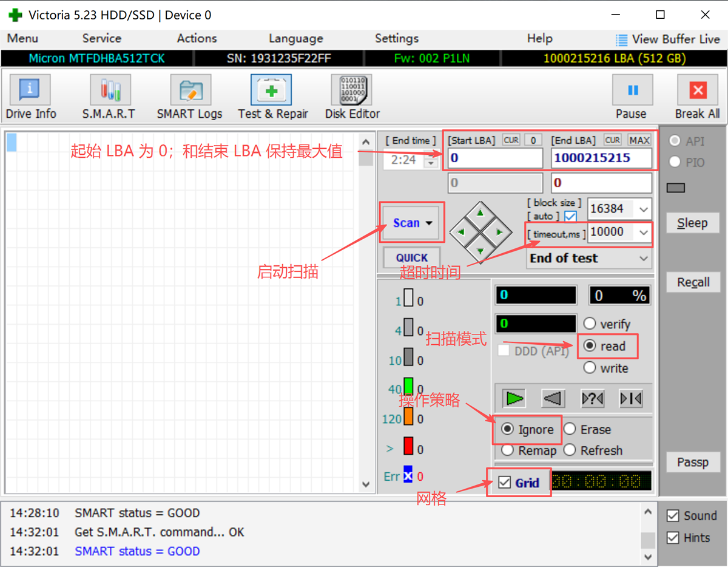Click the Micron MTFDHBA512TCK device label
This screenshot has height=567, width=728.
click(97, 59)
